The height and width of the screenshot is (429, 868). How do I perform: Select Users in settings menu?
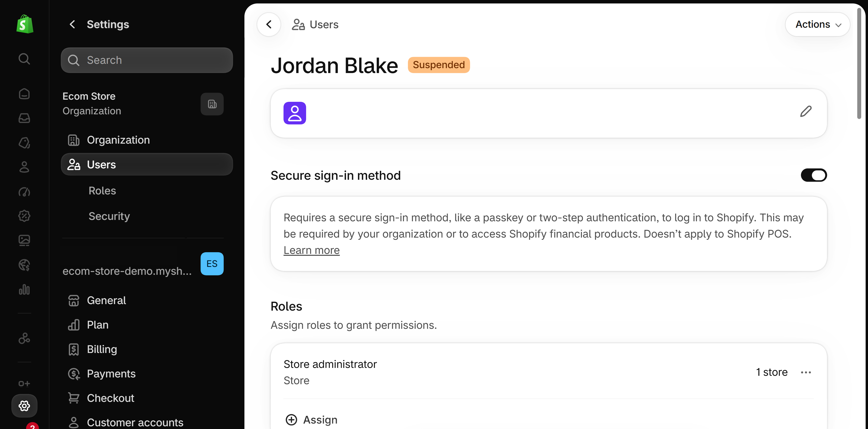click(147, 165)
